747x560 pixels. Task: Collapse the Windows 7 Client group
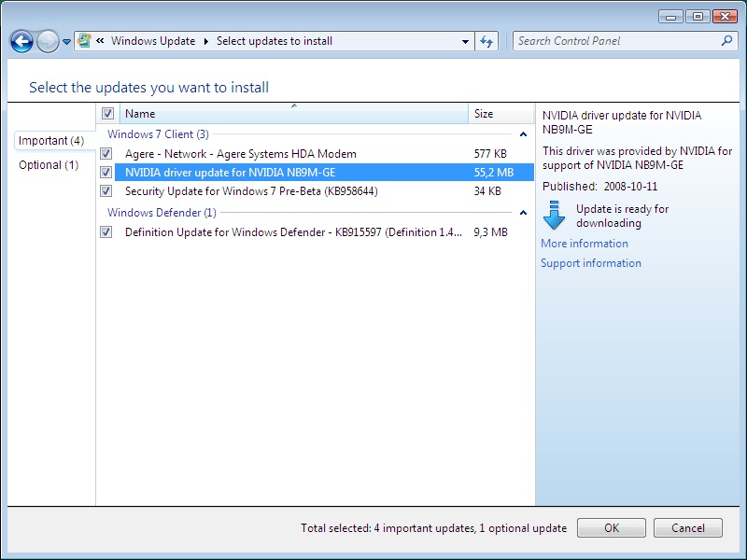pos(523,134)
